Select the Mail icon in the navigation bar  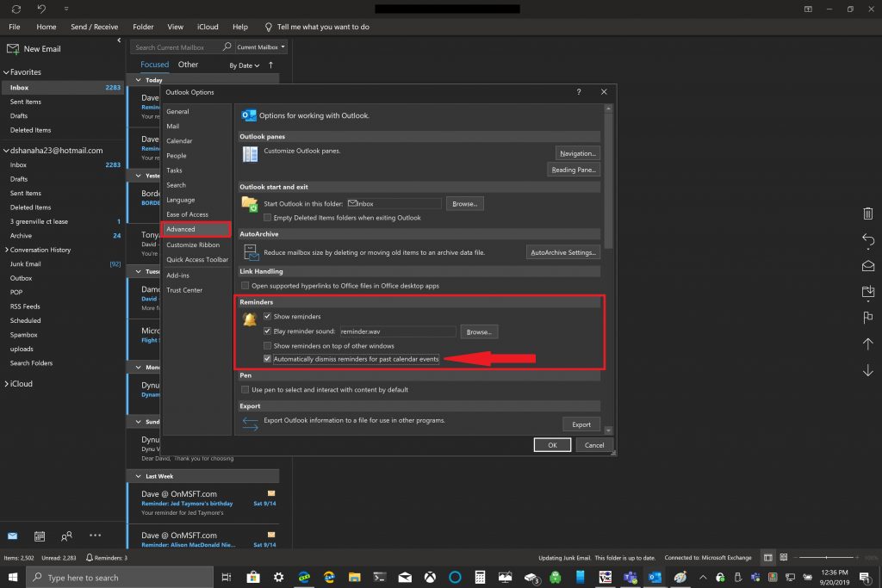tap(12, 535)
